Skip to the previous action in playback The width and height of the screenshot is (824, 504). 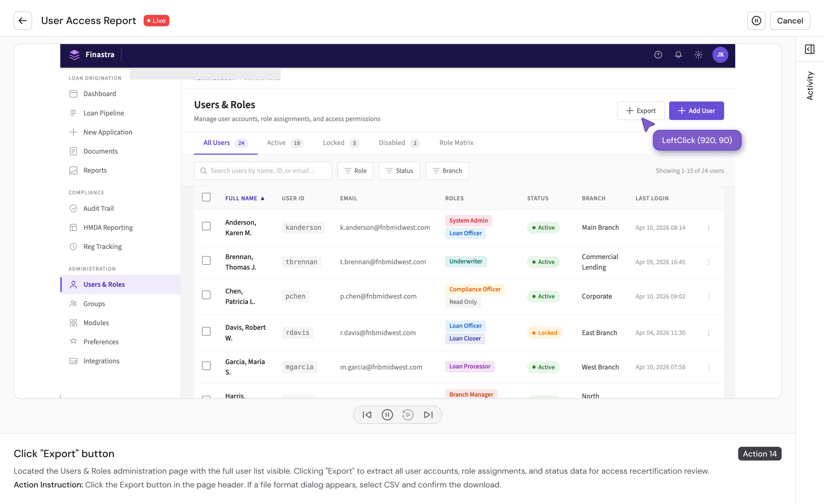[367, 415]
